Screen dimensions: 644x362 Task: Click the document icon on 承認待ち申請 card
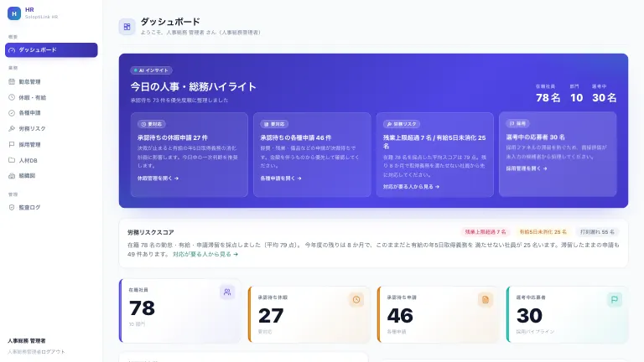(485, 300)
